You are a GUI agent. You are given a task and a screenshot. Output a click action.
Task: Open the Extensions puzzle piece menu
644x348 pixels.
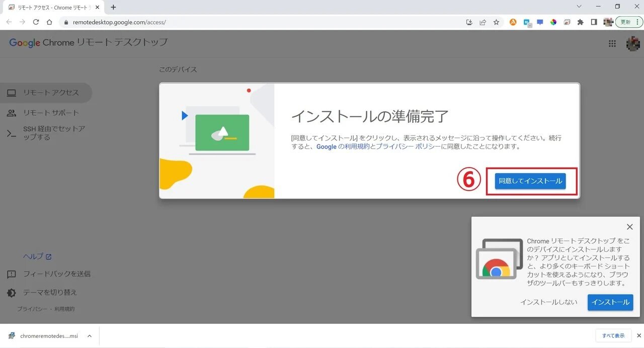click(x=581, y=22)
